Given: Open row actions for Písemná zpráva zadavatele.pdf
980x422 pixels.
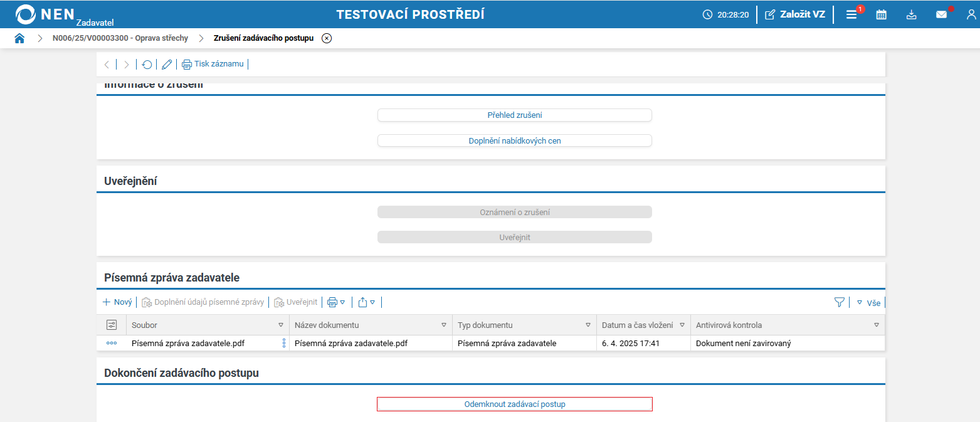Looking at the screenshot, I should [112, 343].
